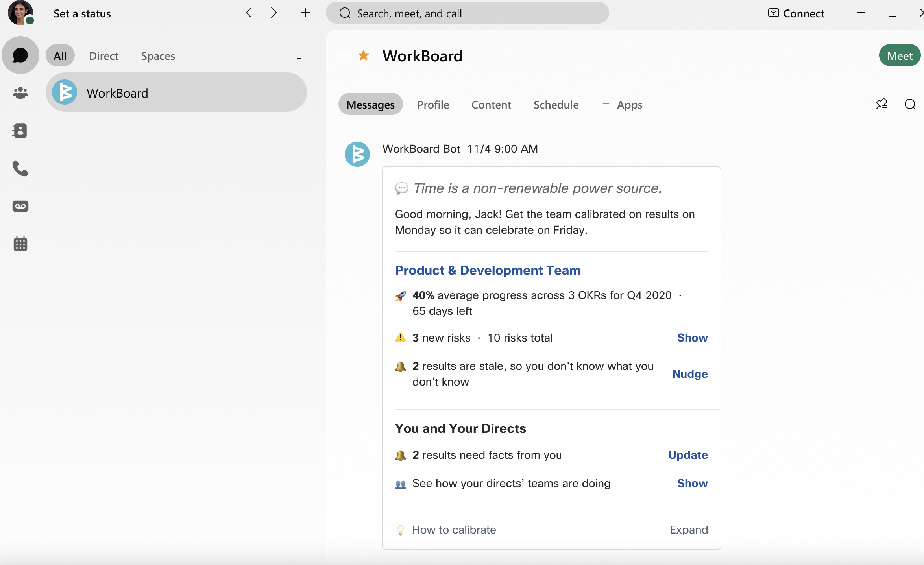Search in space magnifier icon
This screenshot has height=565, width=924.
[x=910, y=104]
